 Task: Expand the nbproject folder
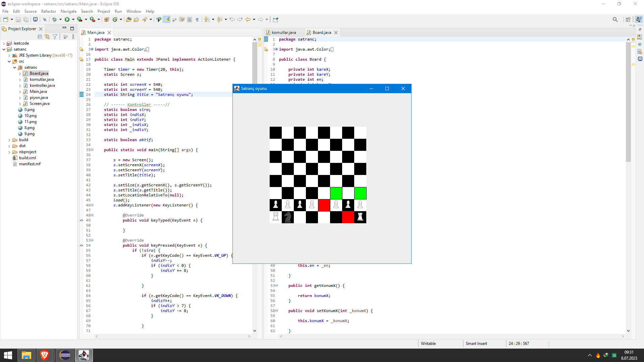coord(9,152)
